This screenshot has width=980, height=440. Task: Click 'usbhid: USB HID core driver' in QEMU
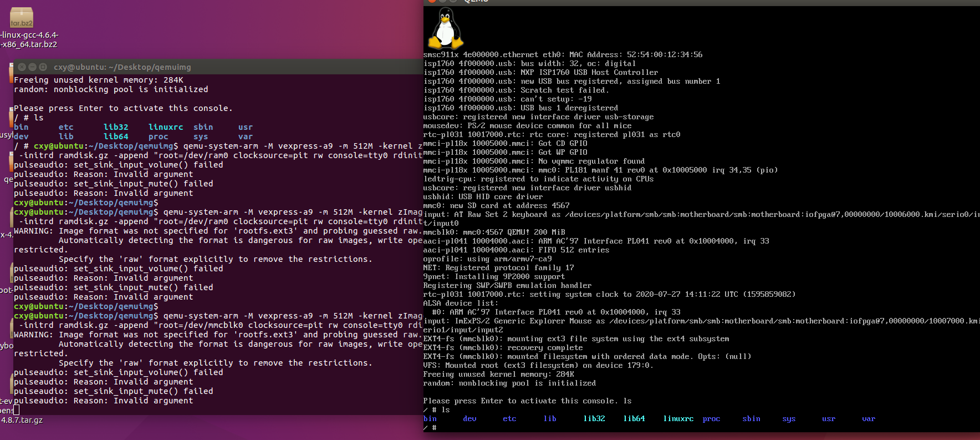[x=483, y=197]
